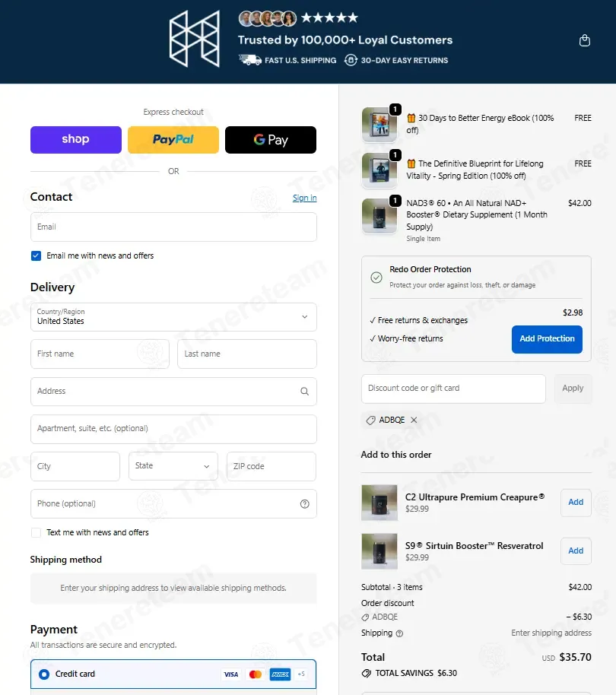Apply the discount code
This screenshot has height=695, width=616.
click(573, 389)
